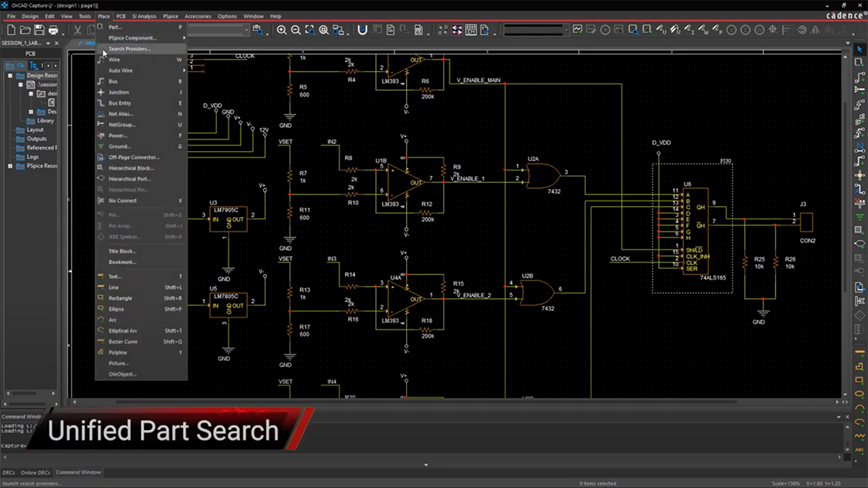Viewport: 868px width, 488px height.
Task: Click the LM7905C regulator U3 symbol
Action: coord(228,218)
